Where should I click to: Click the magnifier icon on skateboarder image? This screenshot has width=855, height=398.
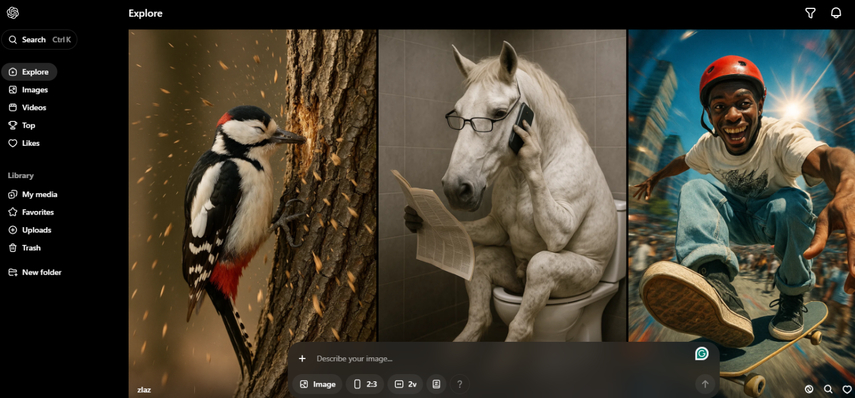click(828, 389)
